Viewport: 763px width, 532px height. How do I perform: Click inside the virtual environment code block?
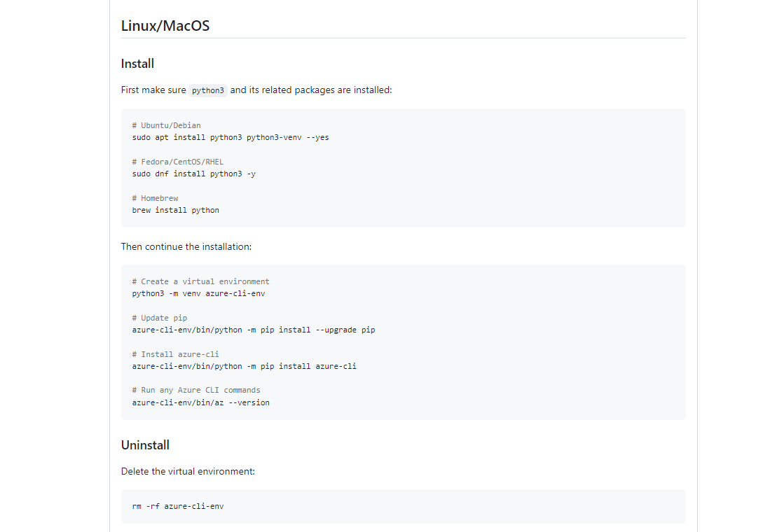[403, 342]
